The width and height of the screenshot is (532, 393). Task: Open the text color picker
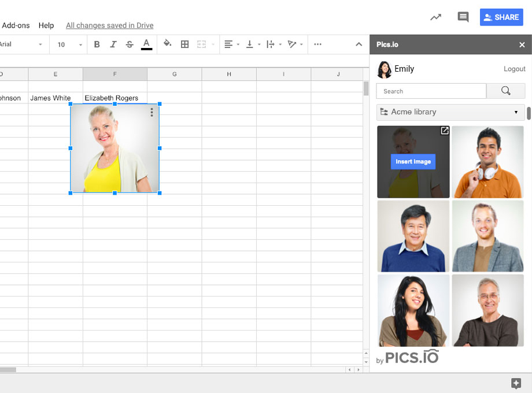click(x=146, y=45)
